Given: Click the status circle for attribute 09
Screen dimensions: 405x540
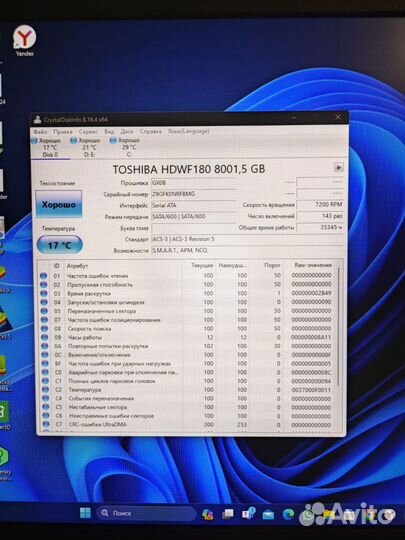Looking at the screenshot, I should (x=44, y=337).
